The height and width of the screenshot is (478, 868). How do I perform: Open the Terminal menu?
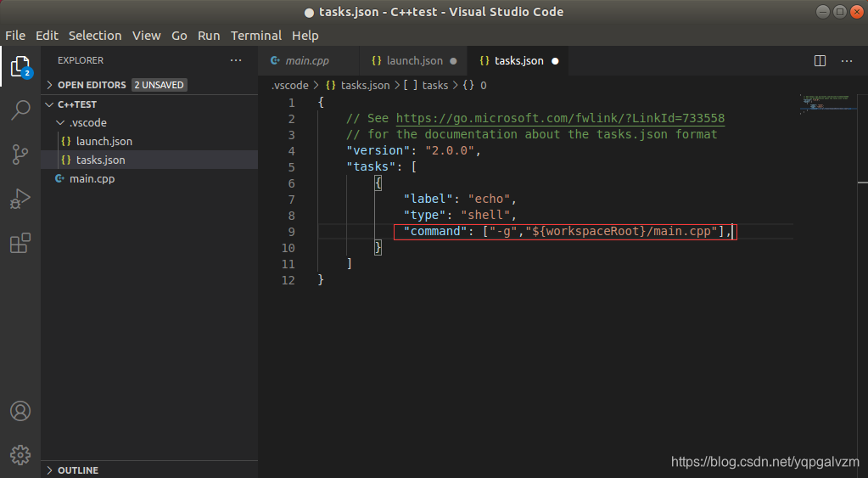point(255,36)
